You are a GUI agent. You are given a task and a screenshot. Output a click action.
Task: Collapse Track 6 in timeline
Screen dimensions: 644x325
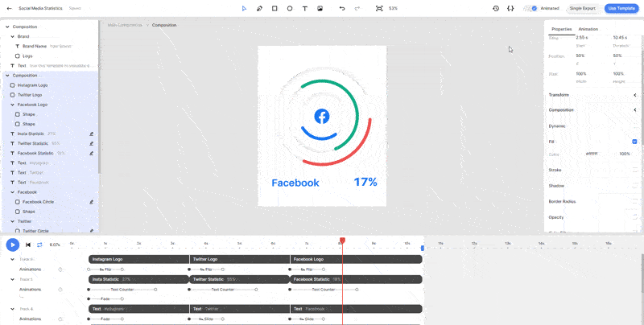tap(12, 259)
